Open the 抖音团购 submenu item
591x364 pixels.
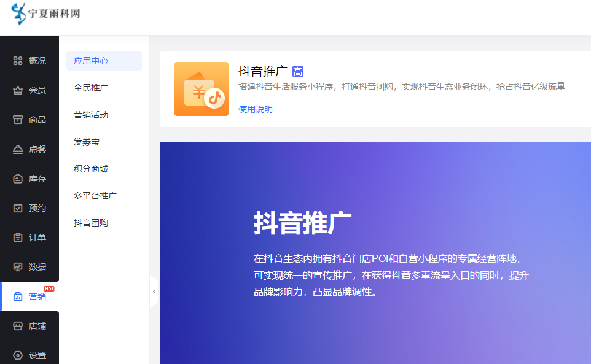pos(91,223)
